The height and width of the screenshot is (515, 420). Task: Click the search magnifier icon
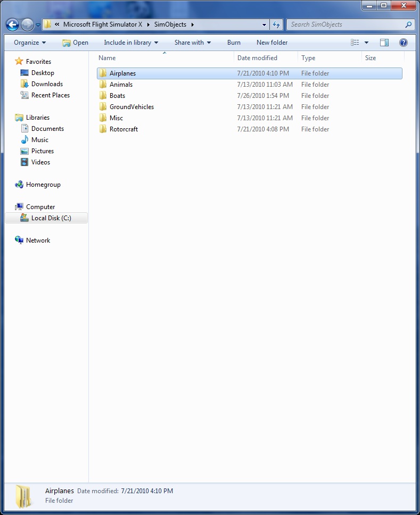coord(408,24)
